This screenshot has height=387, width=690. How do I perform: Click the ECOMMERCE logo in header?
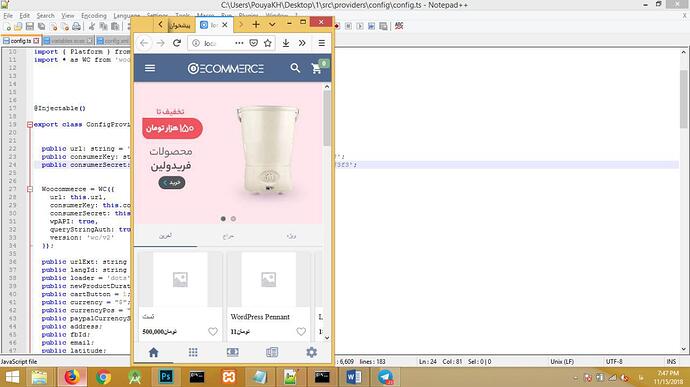[226, 68]
